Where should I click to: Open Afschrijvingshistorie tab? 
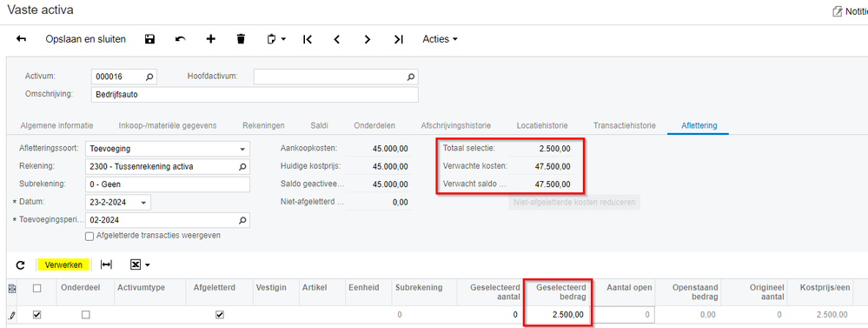[x=455, y=126]
